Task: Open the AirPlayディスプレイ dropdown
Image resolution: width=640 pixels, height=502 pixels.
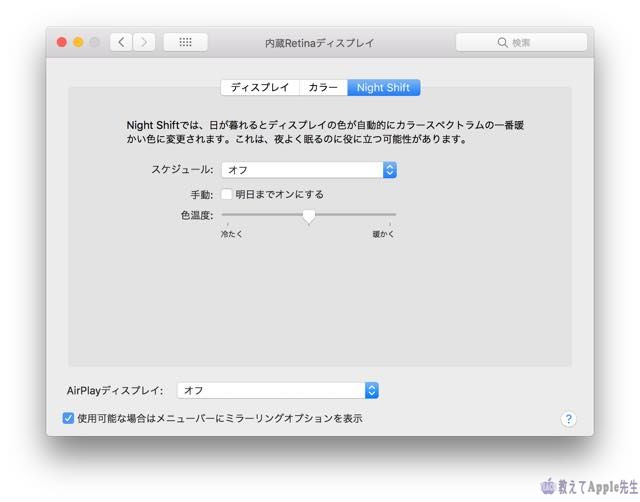Action: pos(278,390)
